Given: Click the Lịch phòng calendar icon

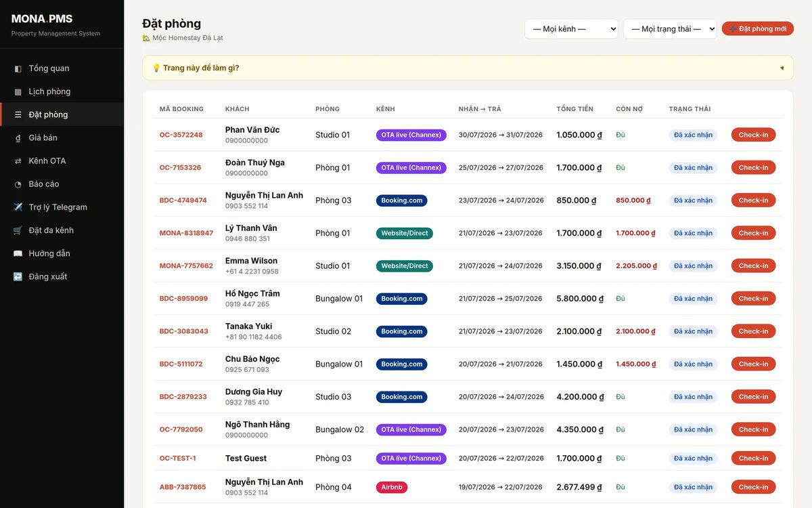Looking at the screenshot, I should pyautogui.click(x=18, y=91).
